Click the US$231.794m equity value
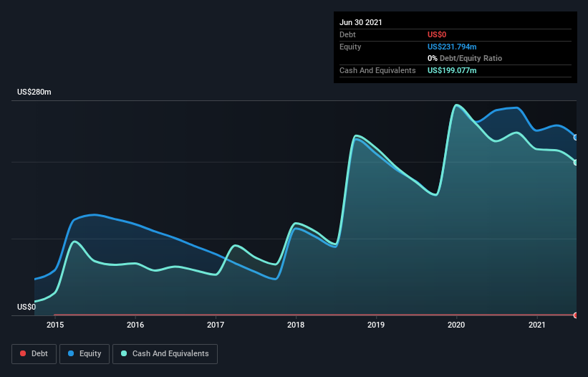The image size is (588, 377). pyautogui.click(x=452, y=47)
